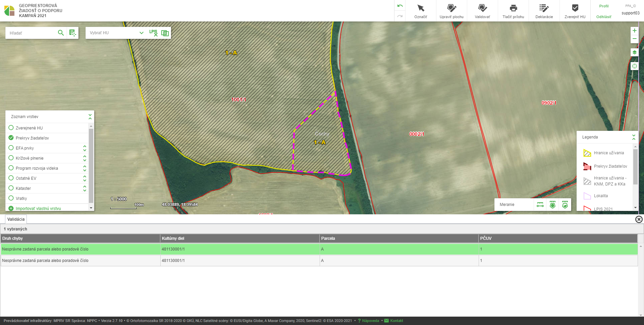Click the Odhlásiť logout link
The image size is (644, 325).
click(604, 17)
